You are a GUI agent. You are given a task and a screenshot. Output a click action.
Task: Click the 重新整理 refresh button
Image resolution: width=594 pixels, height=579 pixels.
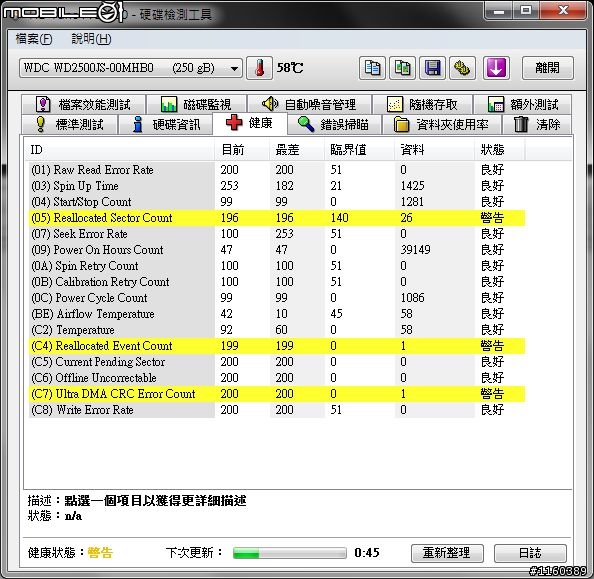(447, 553)
